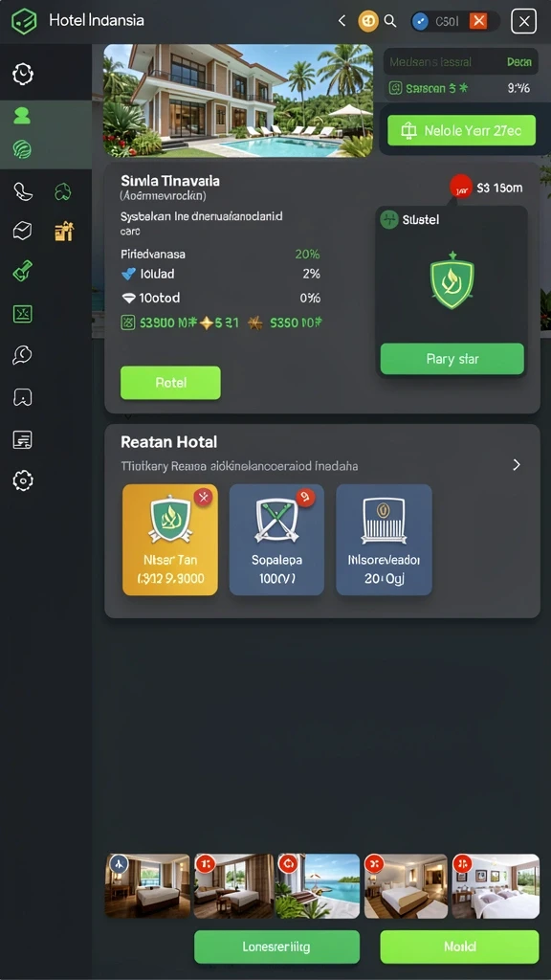Select the Sopalepa card
The width and height of the screenshot is (551, 980).
276,540
